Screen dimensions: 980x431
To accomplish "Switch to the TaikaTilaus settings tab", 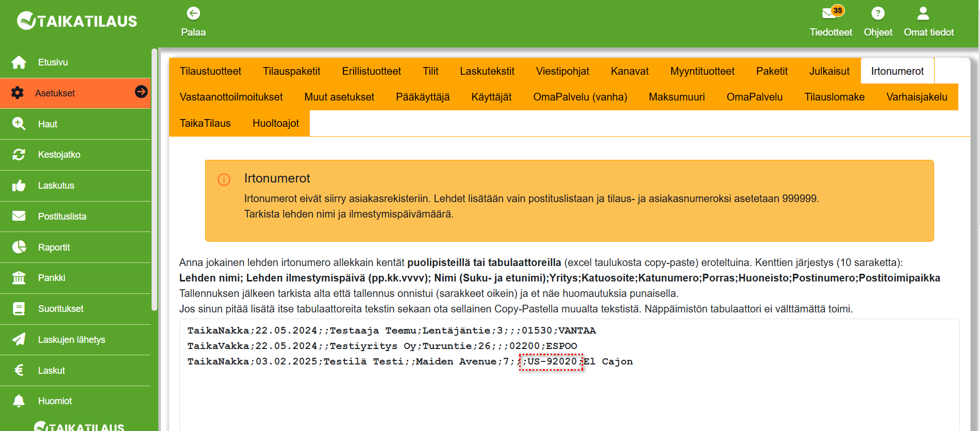I will (205, 123).
